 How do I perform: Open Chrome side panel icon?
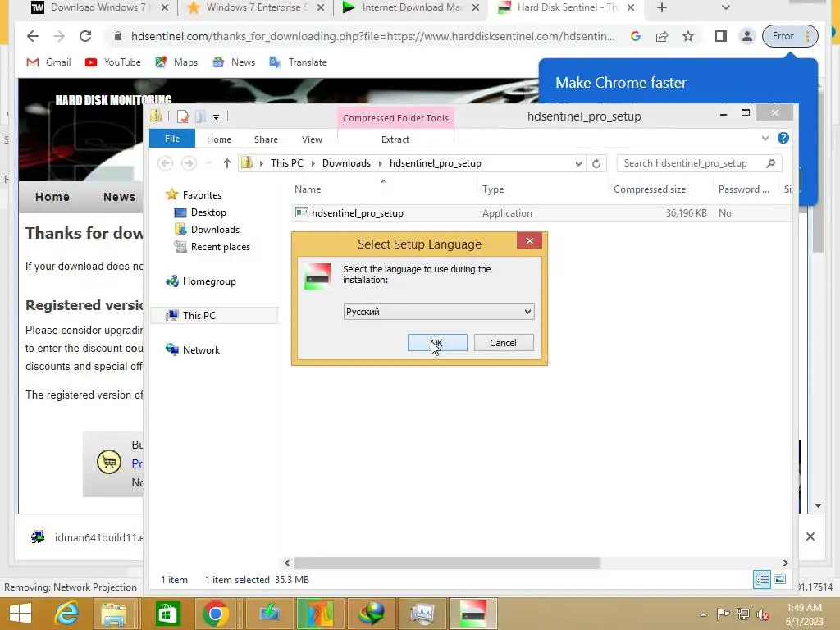click(721, 36)
